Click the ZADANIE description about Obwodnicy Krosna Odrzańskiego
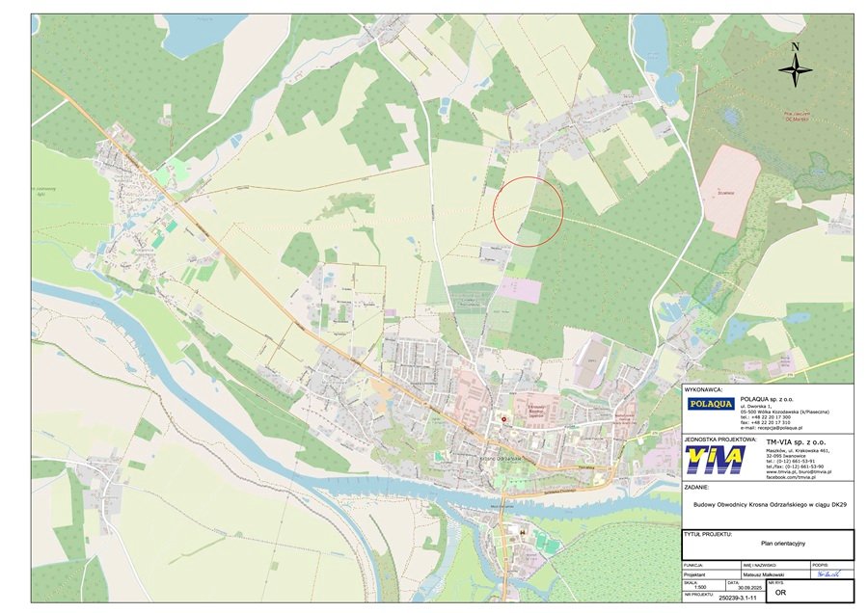The width and height of the screenshot is (868, 613). (x=771, y=504)
